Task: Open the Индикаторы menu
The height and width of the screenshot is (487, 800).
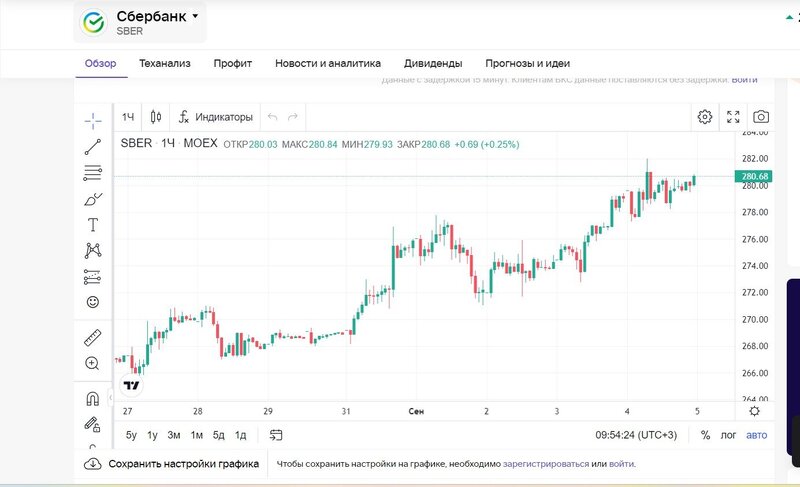Action: (216, 117)
